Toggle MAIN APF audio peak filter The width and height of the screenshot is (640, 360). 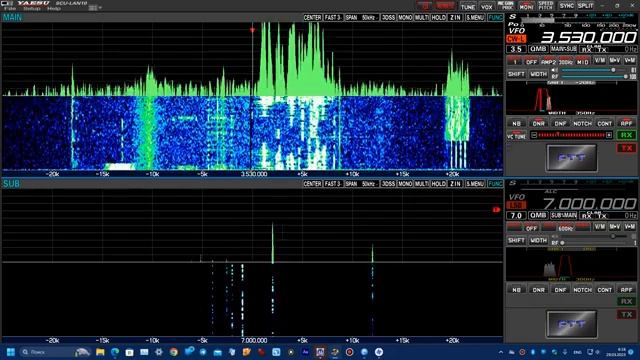point(627,123)
